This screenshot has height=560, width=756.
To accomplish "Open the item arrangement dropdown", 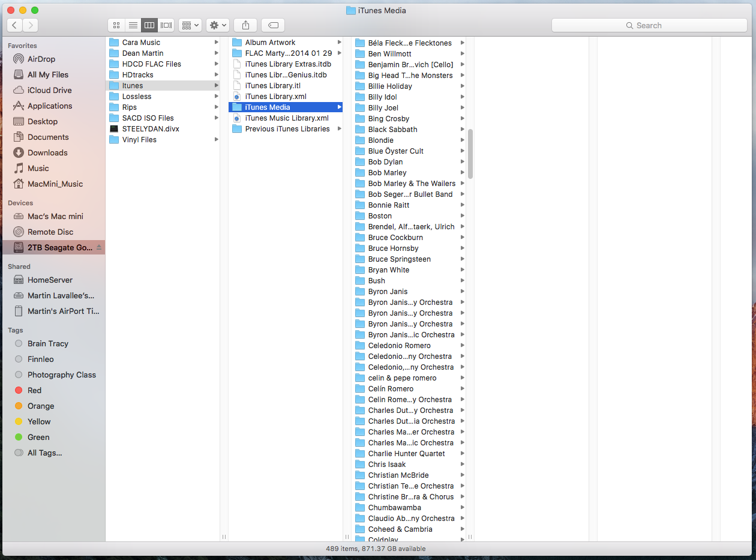I will click(190, 25).
